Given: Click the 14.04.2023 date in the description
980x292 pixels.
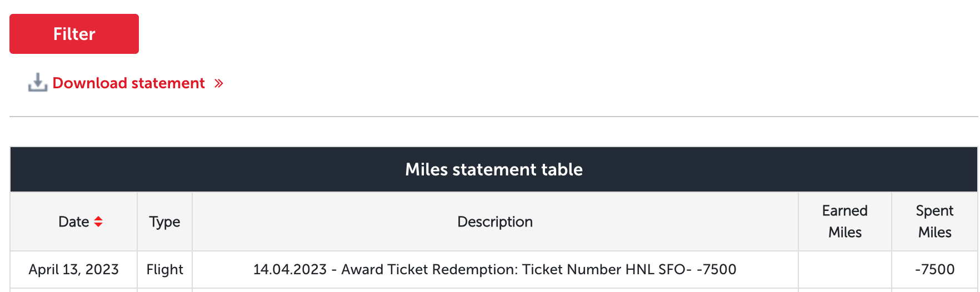Looking at the screenshot, I should (290, 269).
